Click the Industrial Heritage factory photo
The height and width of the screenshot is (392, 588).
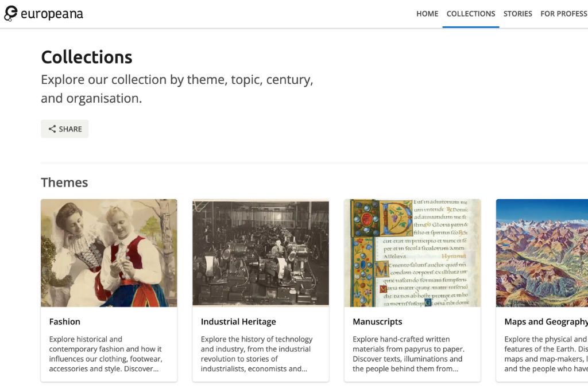coord(261,253)
